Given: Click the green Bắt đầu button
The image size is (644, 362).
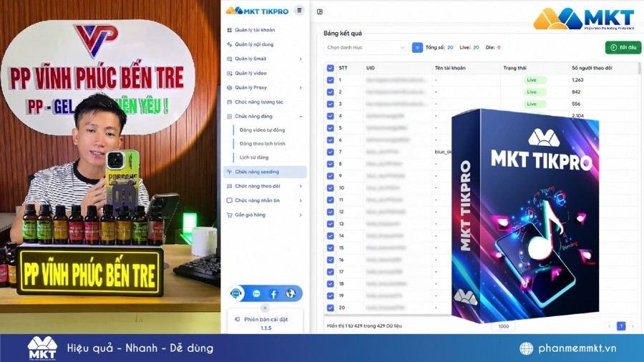Looking at the screenshot, I should pos(623,47).
